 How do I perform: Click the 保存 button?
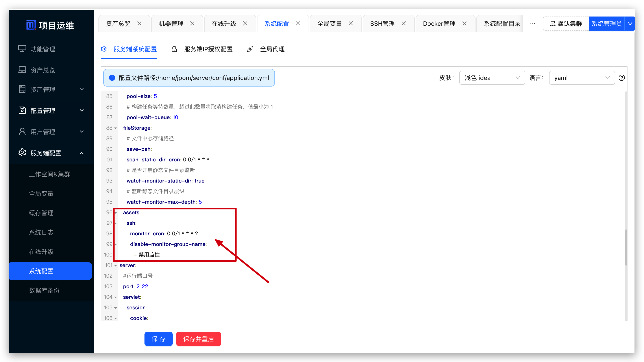[x=158, y=339]
